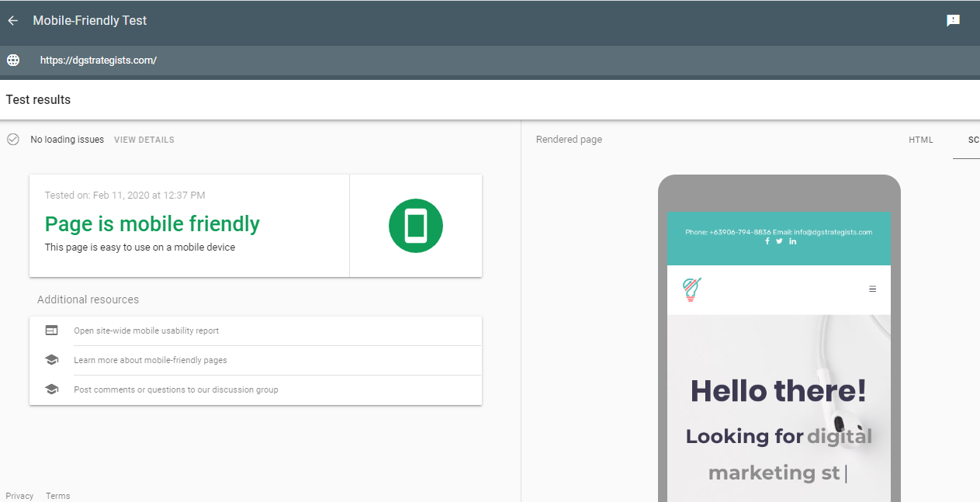
Task: Click the Facebook icon in rendered page
Action: [767, 241]
